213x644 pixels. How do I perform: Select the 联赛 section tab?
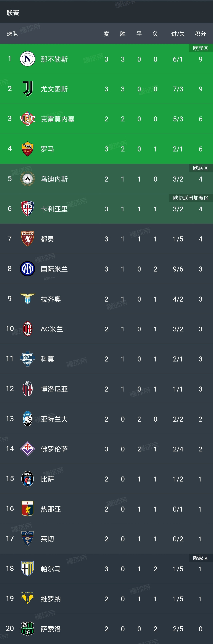[x=13, y=13]
